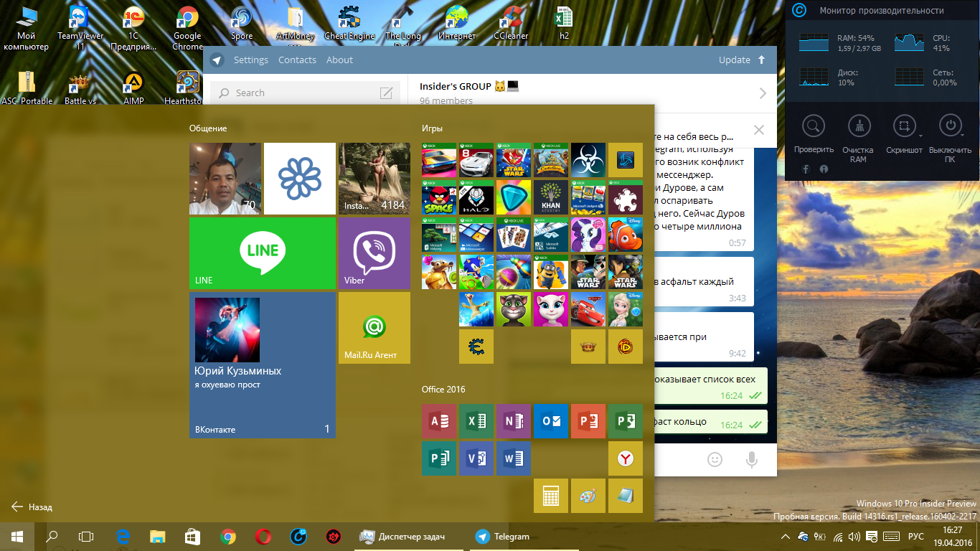
Task: Click the Update button in Telegram
Action: tap(743, 60)
